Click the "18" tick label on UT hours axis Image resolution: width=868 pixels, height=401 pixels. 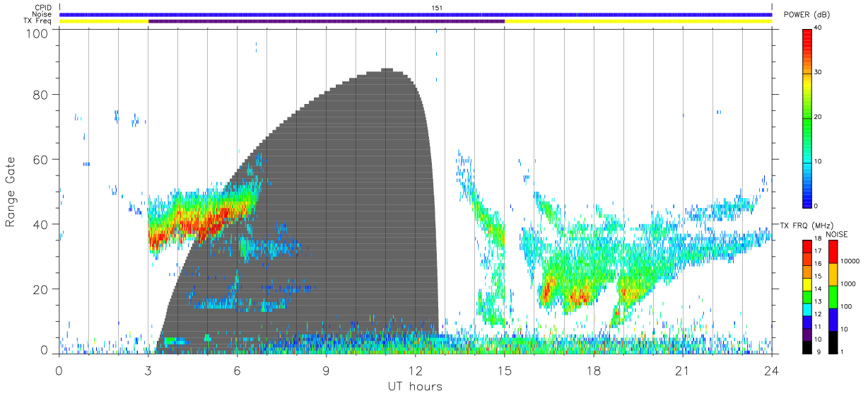(x=594, y=370)
